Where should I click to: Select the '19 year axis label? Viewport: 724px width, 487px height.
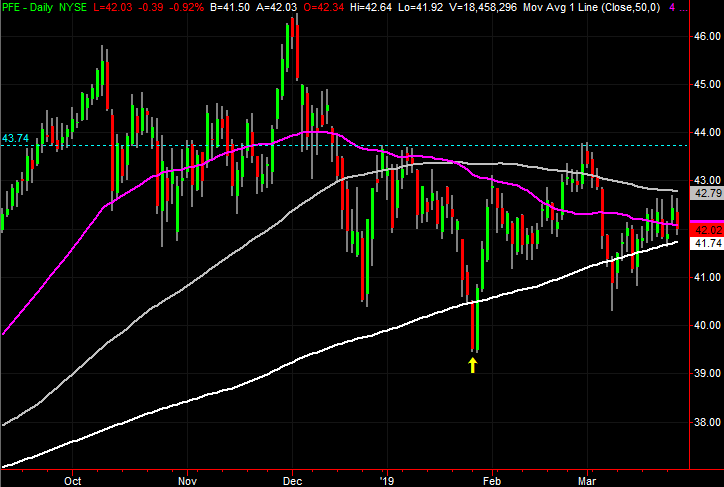[x=387, y=481]
